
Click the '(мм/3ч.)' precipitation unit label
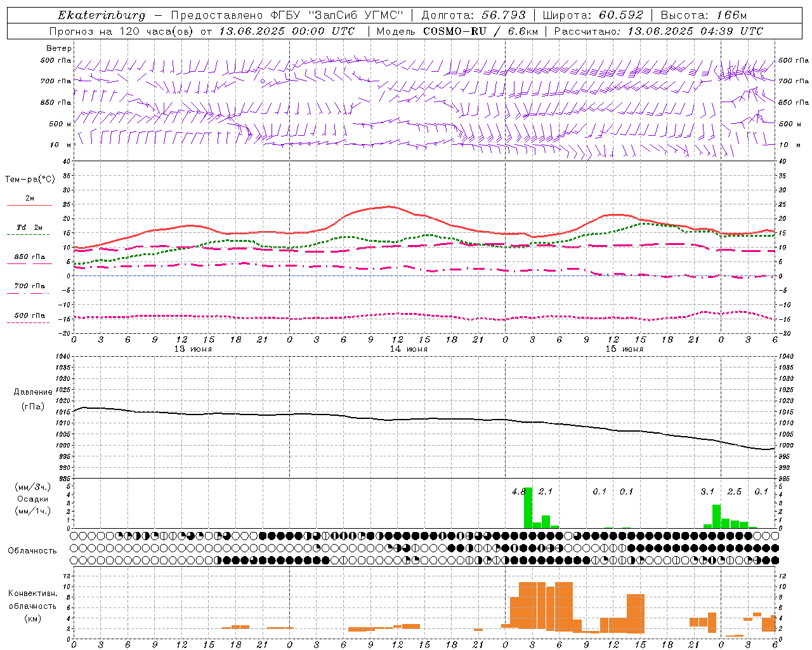pyautogui.click(x=32, y=487)
